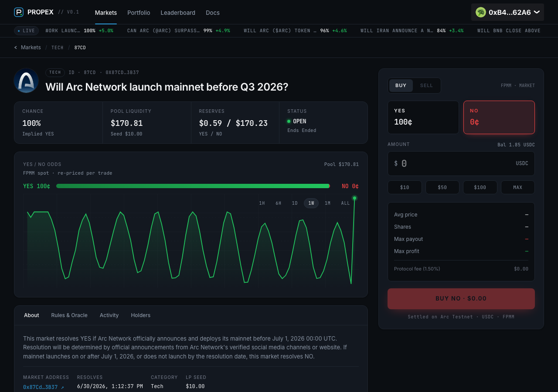The height and width of the screenshot is (392, 558).
Task: Click the 'Seed $10.00' text
Action: pyautogui.click(x=126, y=134)
